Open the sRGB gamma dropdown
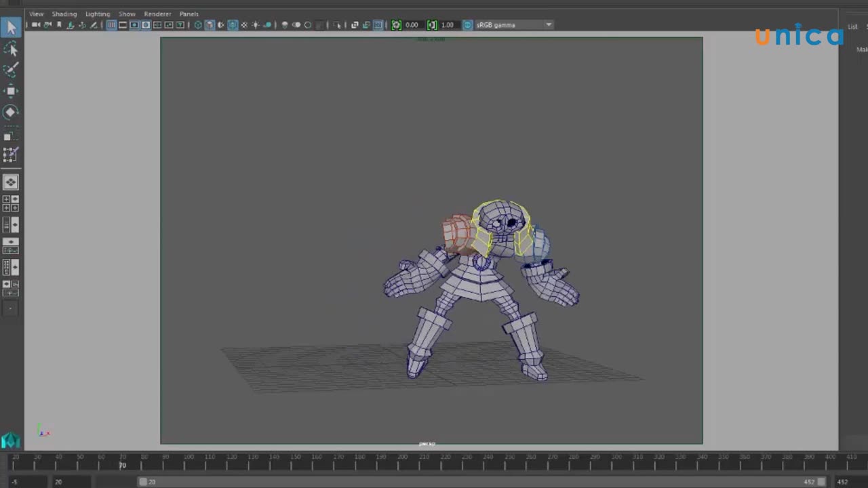This screenshot has height=488, width=868. tap(514, 25)
